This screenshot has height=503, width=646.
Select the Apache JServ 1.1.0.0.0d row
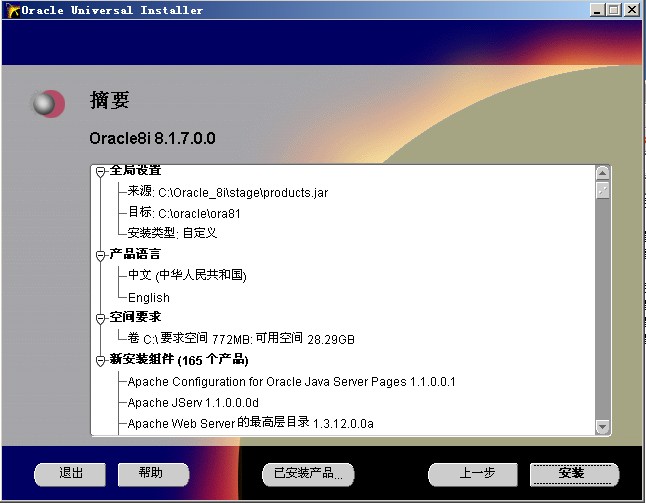[x=193, y=402]
